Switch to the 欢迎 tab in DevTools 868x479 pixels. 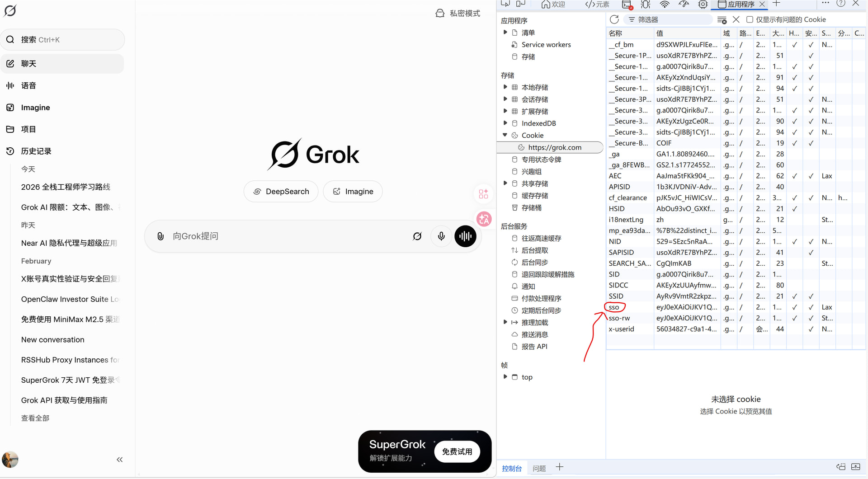point(554,5)
